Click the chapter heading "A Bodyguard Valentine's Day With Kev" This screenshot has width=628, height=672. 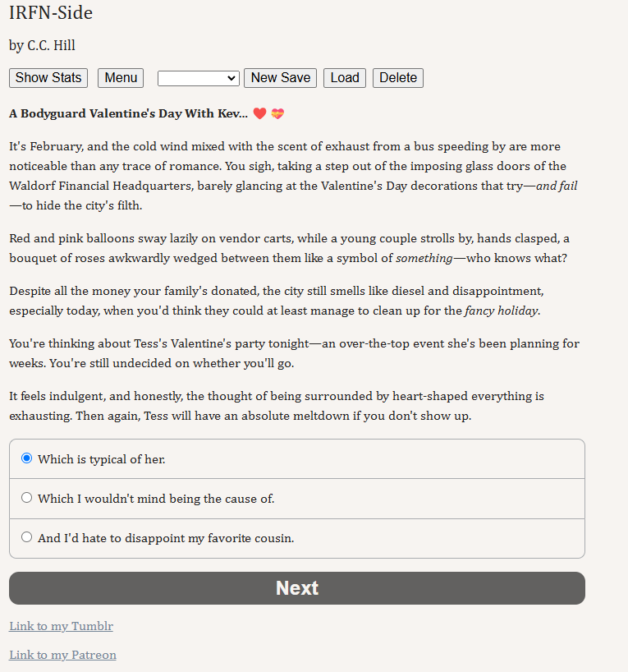pyautogui.click(x=129, y=113)
